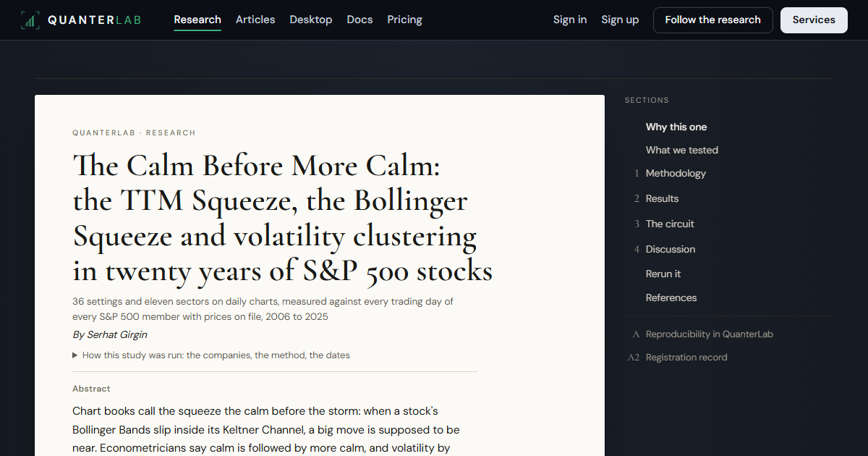The width and height of the screenshot is (868, 456).
Task: Open the Services button
Action: click(x=814, y=20)
